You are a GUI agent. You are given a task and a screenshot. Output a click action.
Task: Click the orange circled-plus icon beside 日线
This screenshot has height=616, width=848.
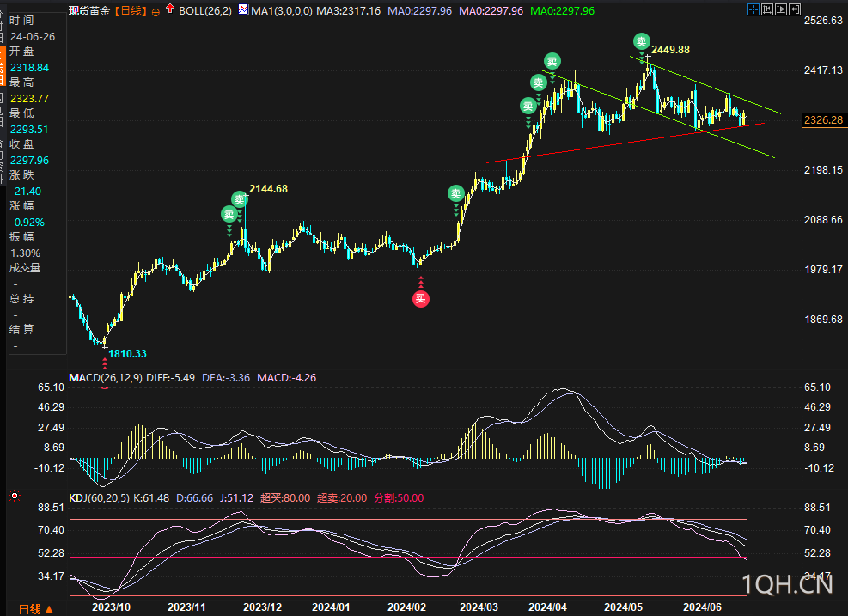pos(156,12)
